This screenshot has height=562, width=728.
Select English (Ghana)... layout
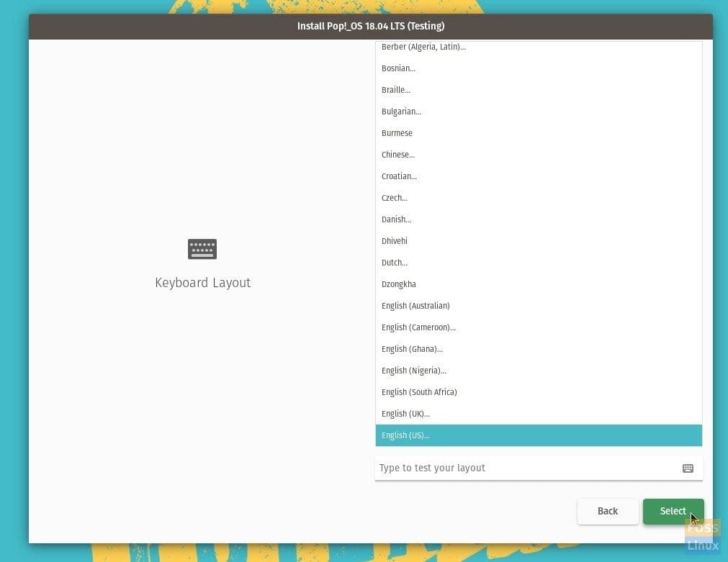539,349
